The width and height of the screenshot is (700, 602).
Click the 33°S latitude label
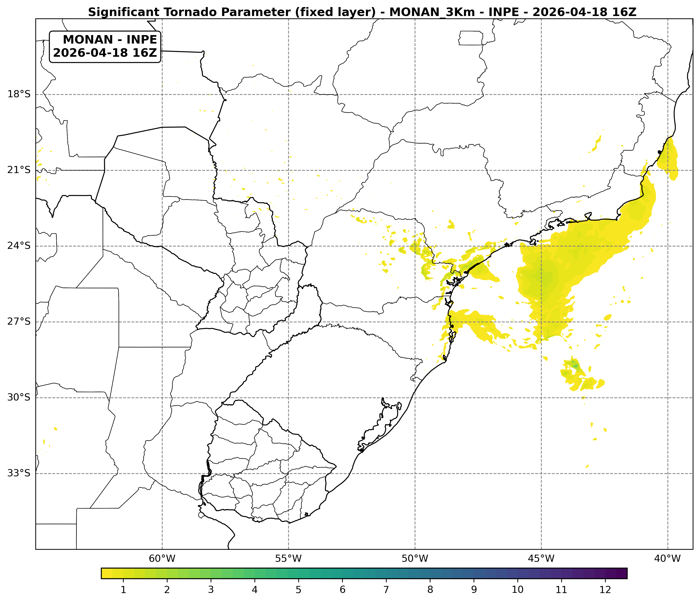pos(19,473)
